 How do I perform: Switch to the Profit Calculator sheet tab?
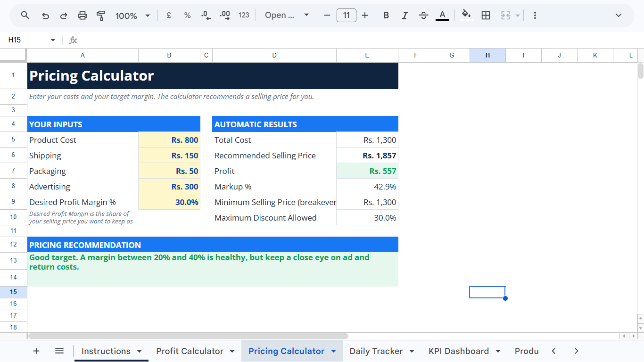click(190, 351)
